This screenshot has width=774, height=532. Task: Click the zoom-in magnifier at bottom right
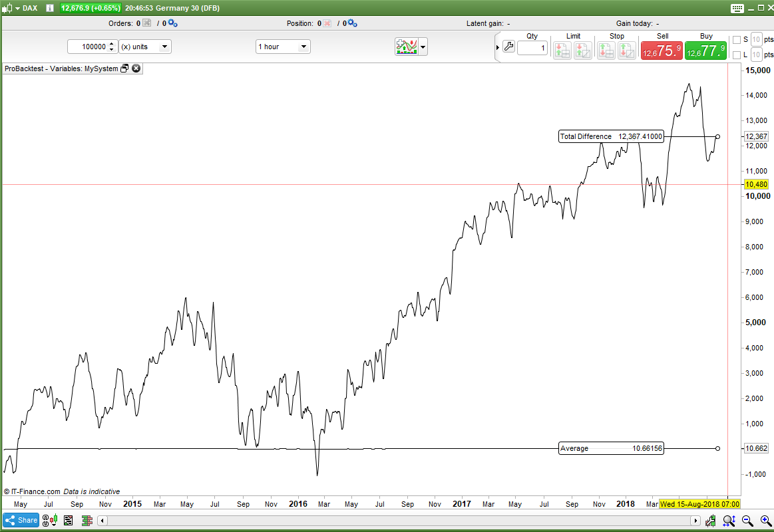[x=763, y=520]
